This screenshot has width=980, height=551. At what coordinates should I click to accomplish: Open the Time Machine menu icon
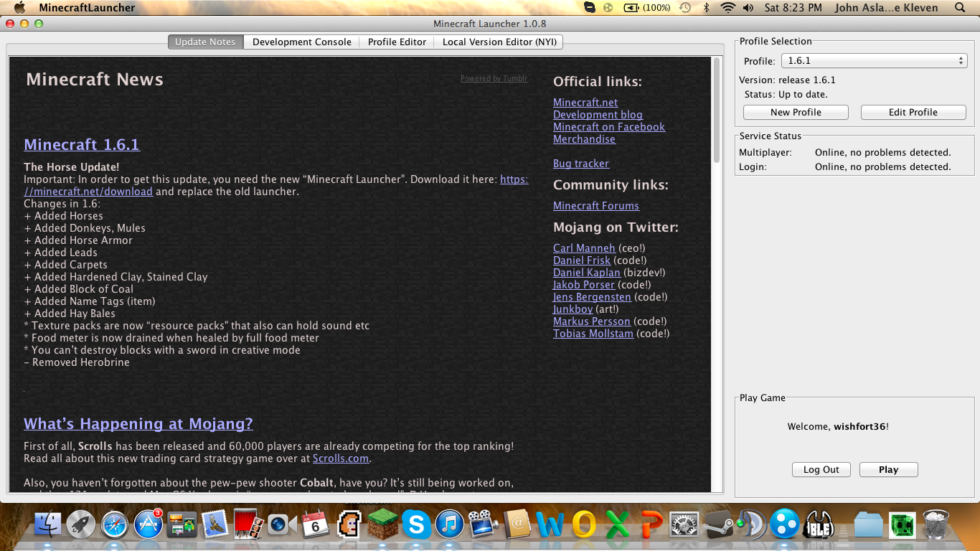click(685, 8)
